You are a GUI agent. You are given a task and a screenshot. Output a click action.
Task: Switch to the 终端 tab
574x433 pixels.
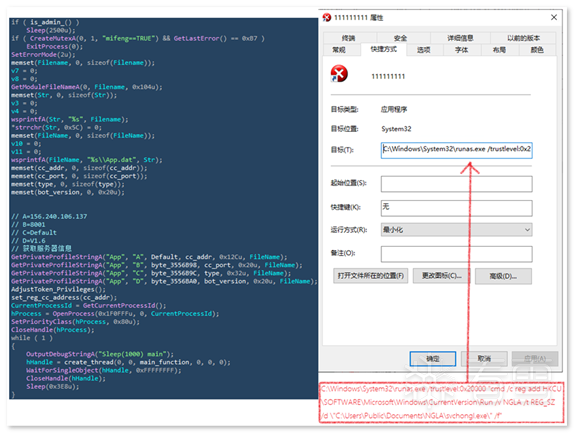[348, 38]
